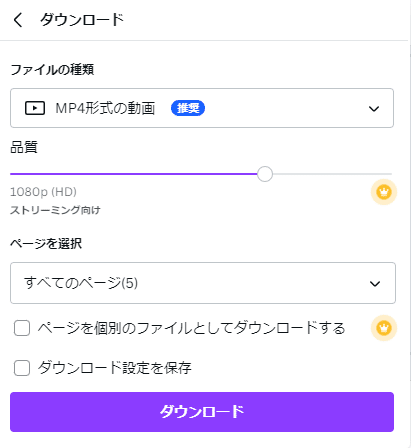Click the purple ダウンロード button
411x448 pixels.
click(202, 412)
